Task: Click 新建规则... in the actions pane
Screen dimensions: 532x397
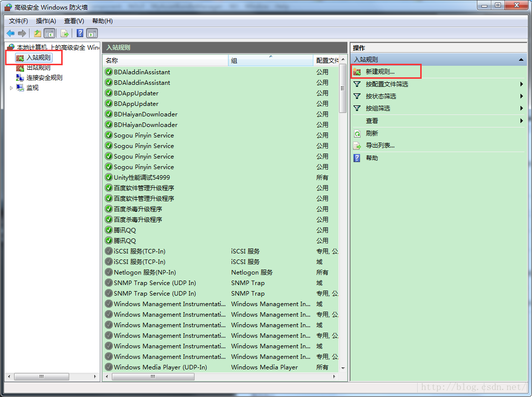Action: [380, 72]
